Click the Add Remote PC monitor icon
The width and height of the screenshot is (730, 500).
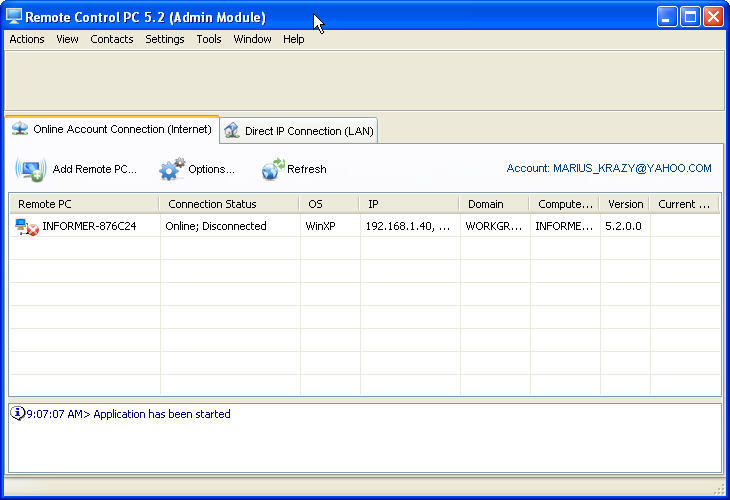[x=31, y=169]
